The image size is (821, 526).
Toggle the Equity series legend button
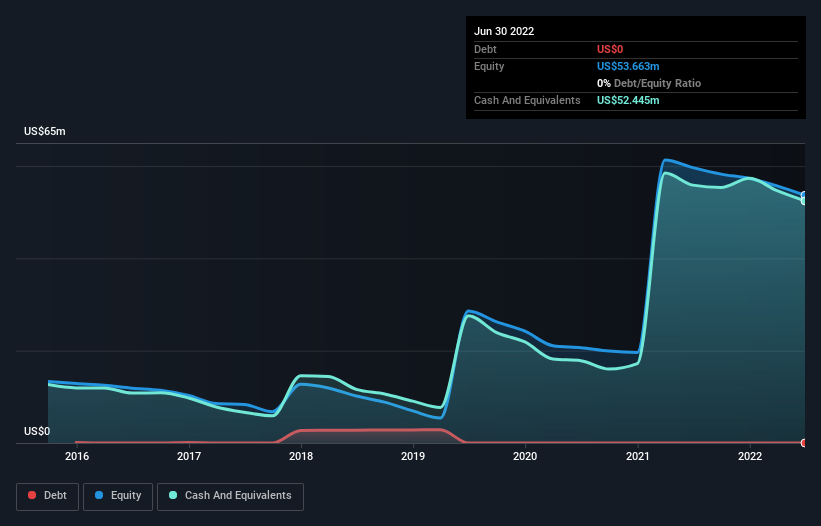[118, 496]
